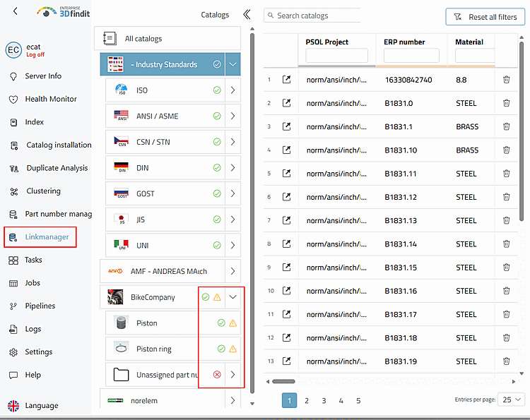Click the AMF logo icon
The image size is (530, 420).
(x=115, y=271)
